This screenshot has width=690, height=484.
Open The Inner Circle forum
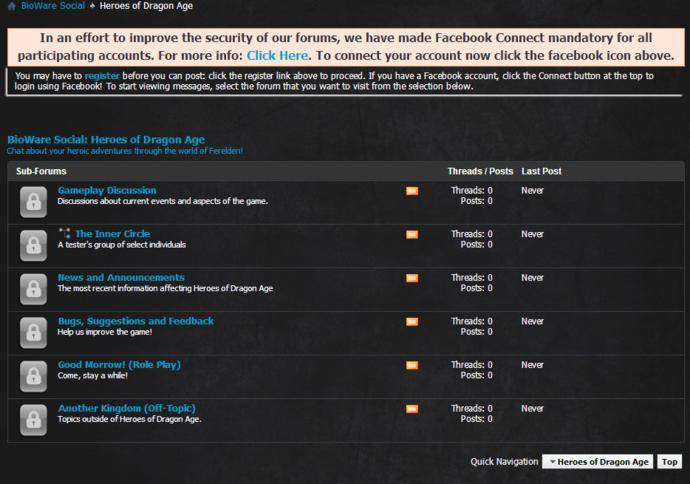[x=113, y=234]
